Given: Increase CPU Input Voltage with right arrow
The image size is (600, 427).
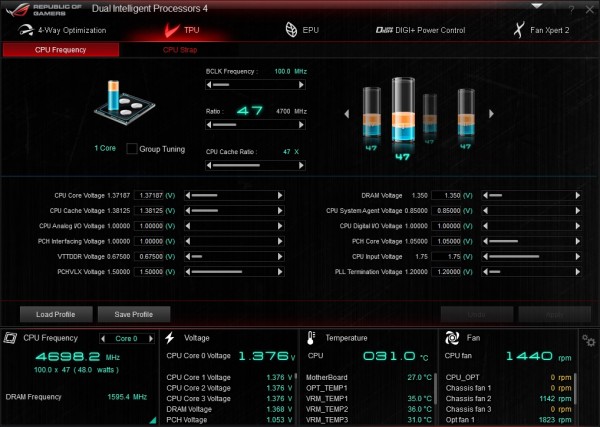Looking at the screenshot, I should (x=578, y=257).
